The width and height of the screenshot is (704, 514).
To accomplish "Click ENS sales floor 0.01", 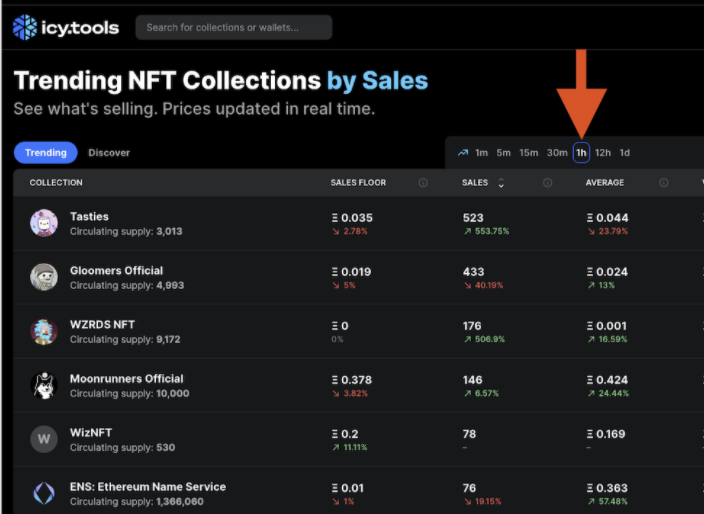I will (x=348, y=488).
